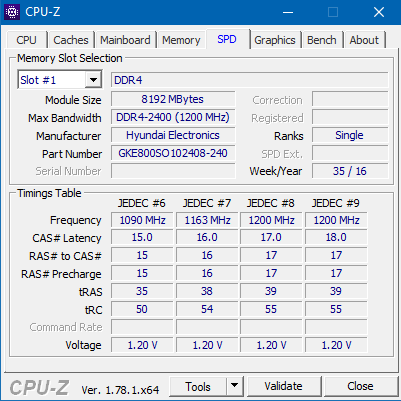This screenshot has height=401, width=401.
Task: Click the empty Serial Number field
Action: (x=173, y=171)
